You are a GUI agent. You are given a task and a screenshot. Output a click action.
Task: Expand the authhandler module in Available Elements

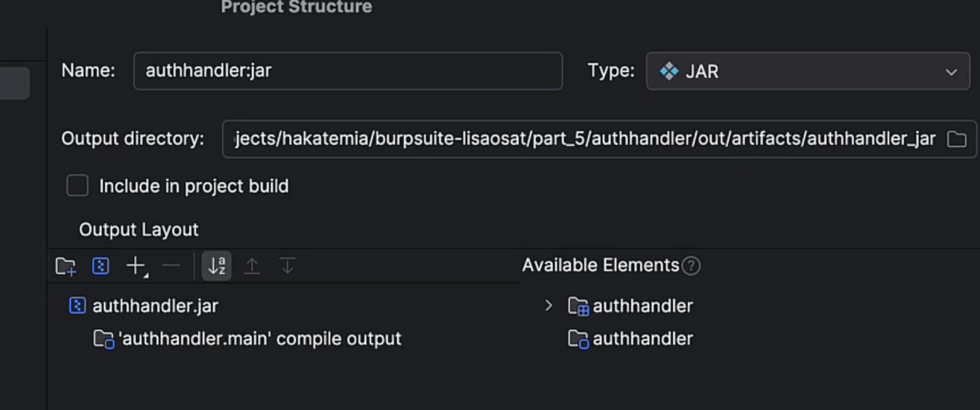coord(548,305)
